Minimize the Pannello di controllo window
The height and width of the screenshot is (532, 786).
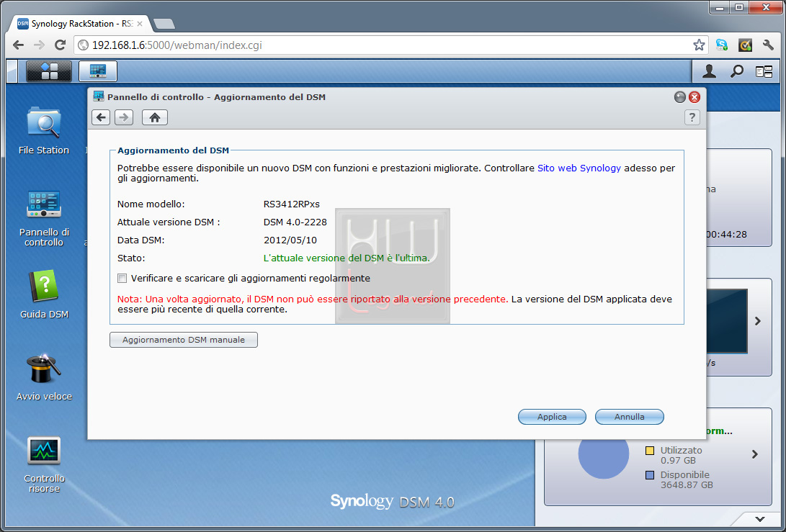679,97
